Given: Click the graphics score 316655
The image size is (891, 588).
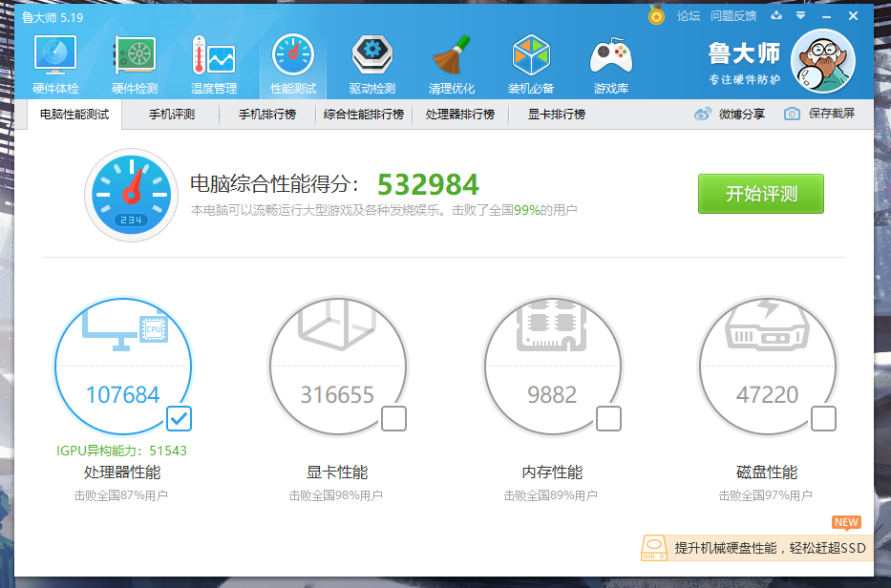Looking at the screenshot, I should (x=337, y=395).
